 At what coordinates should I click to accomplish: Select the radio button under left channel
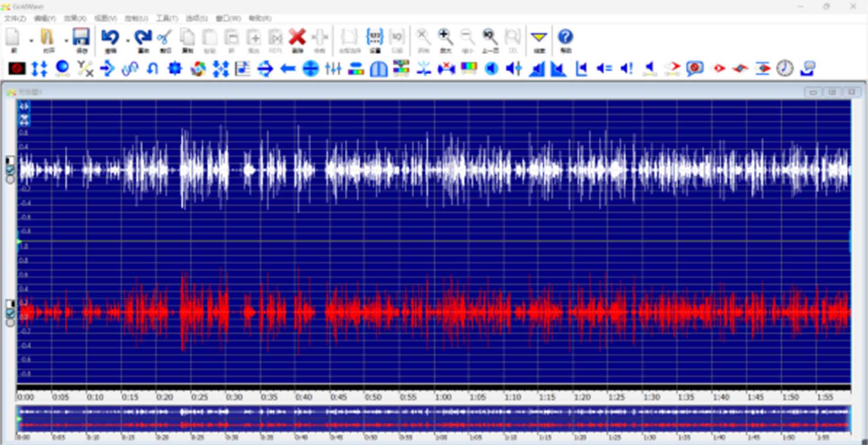[10, 179]
